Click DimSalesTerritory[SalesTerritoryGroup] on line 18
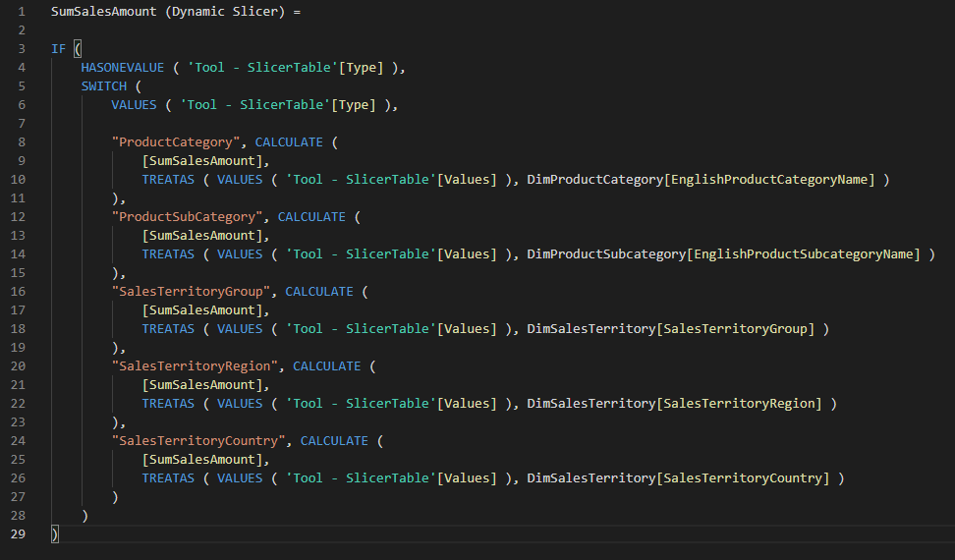This screenshot has height=560, width=955. coord(671,329)
